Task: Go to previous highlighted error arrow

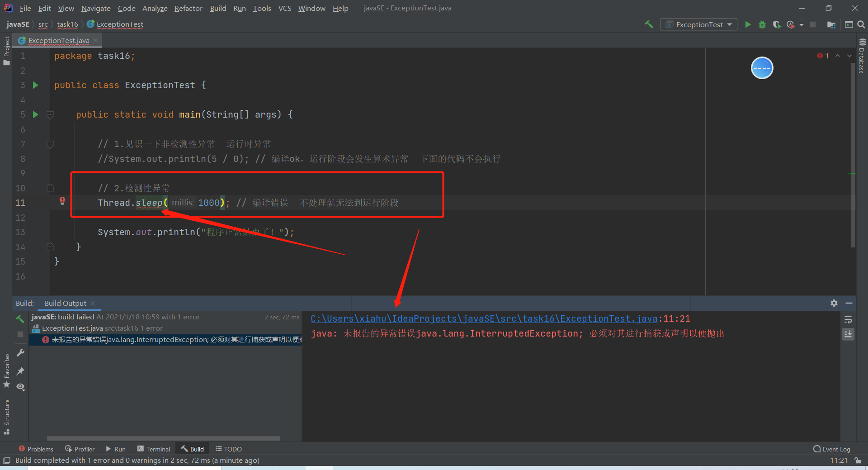Action: point(838,56)
